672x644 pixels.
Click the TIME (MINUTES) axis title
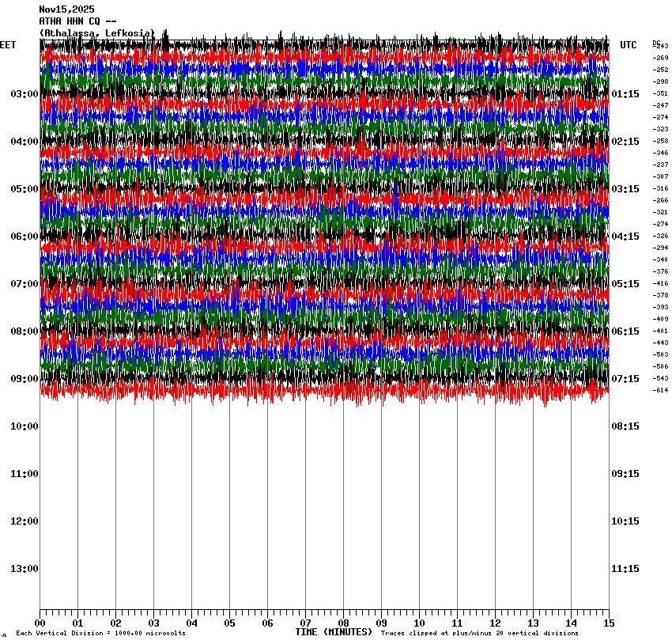point(334,632)
